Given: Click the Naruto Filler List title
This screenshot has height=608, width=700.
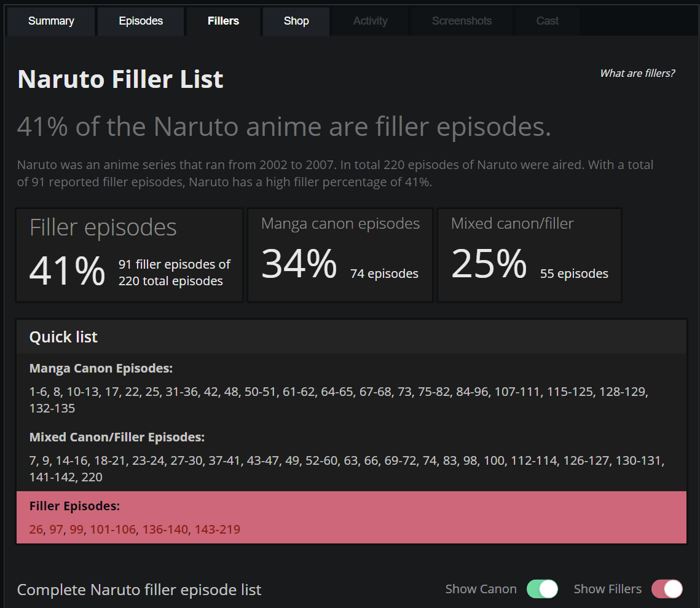Looking at the screenshot, I should click(x=120, y=79).
